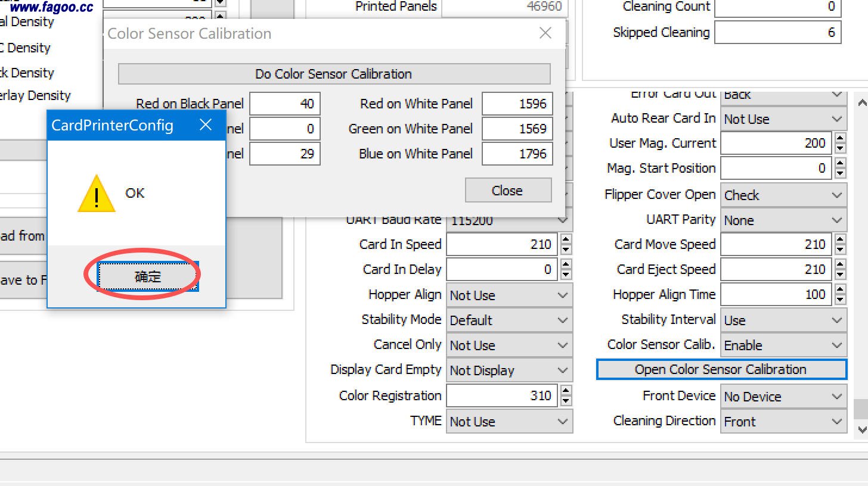The width and height of the screenshot is (868, 486).
Task: Increase Card In Speed with up arrow
Action: point(566,239)
